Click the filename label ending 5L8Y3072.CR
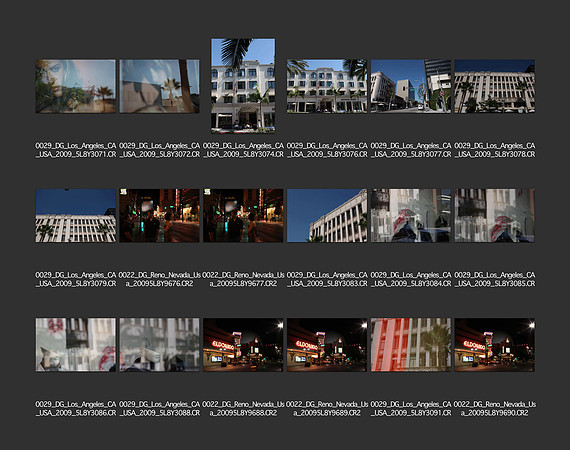Viewport: 570px width, 450px height. pos(160,150)
